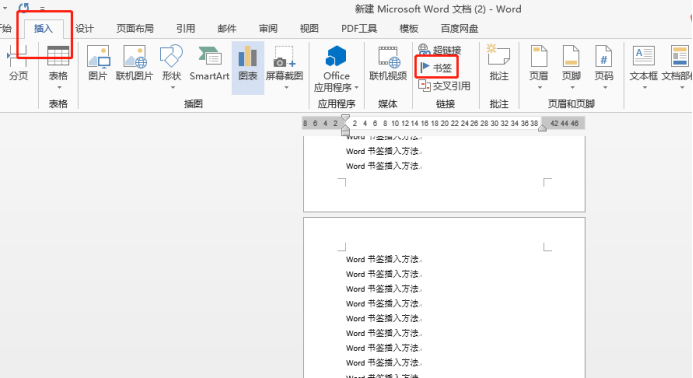The height and width of the screenshot is (378, 693).
Task: Insert online video via 联机视频
Action: tap(388, 63)
